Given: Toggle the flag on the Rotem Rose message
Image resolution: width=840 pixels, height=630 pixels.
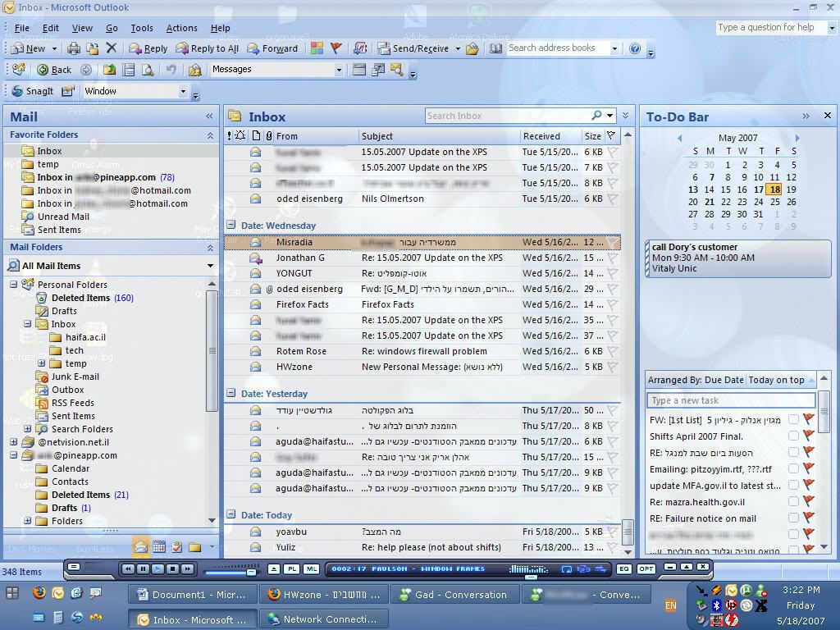Looking at the screenshot, I should pos(612,351).
